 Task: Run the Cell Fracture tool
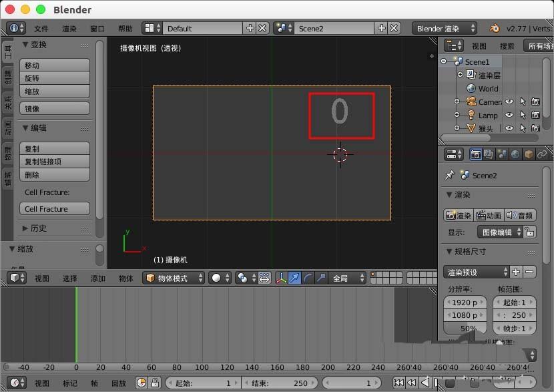(x=54, y=208)
